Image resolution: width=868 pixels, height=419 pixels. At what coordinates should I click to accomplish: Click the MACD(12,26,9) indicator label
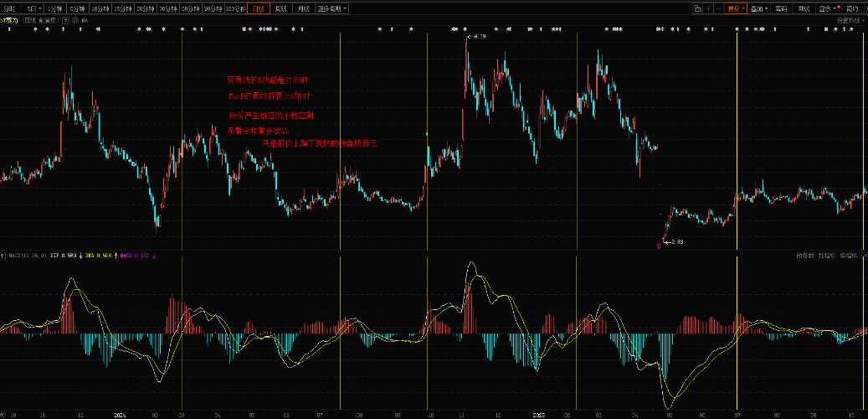tap(28, 256)
